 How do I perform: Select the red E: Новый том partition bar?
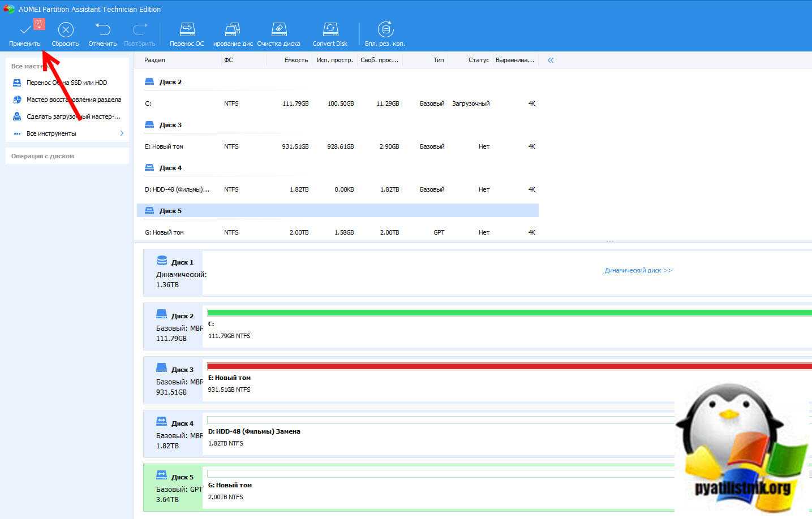pyautogui.click(x=509, y=366)
